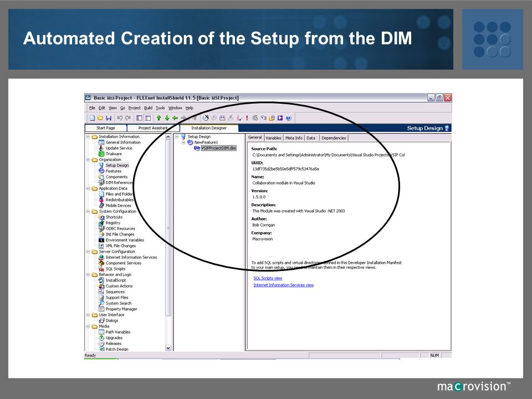Click the left tree scrollbar up arrow
This screenshot has width=532, height=399.
(168, 137)
